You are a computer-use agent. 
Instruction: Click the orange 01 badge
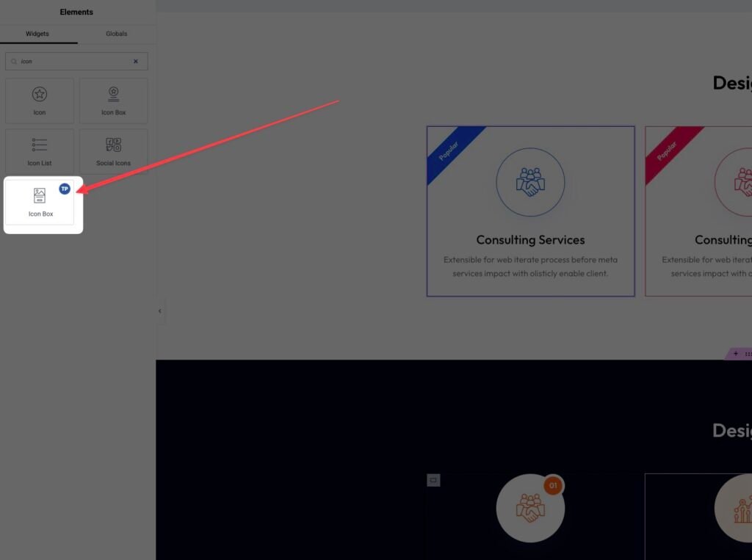click(553, 485)
